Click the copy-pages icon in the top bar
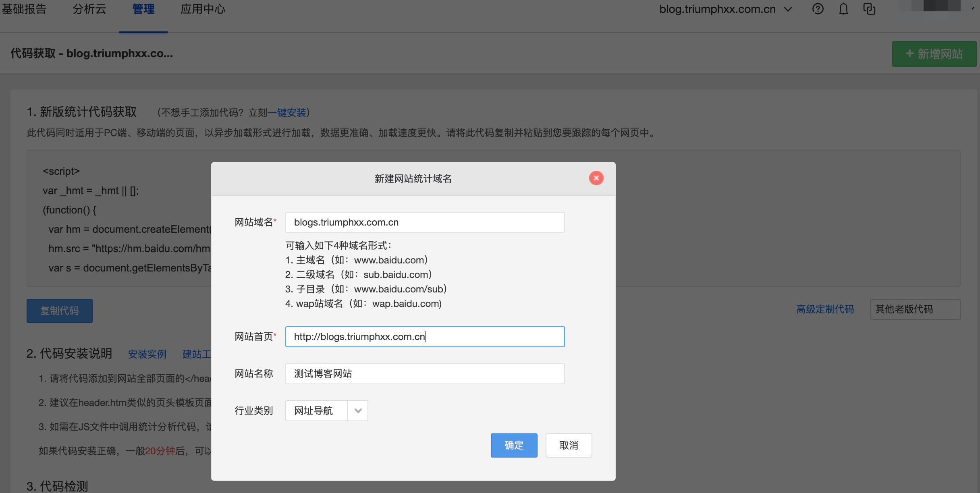Viewport: 980px width, 493px height. click(869, 9)
